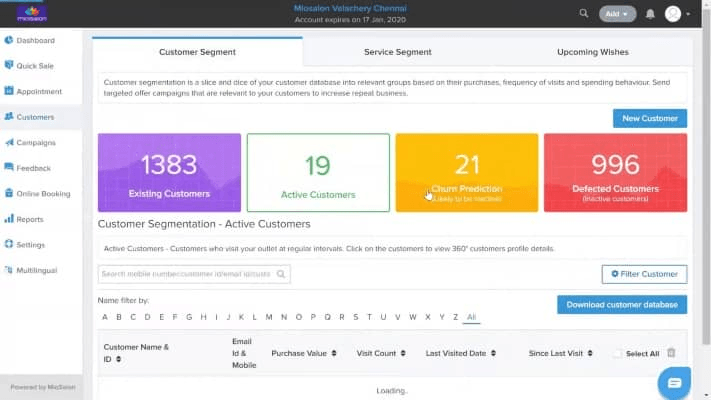Select the Customers people icon

tap(9, 117)
